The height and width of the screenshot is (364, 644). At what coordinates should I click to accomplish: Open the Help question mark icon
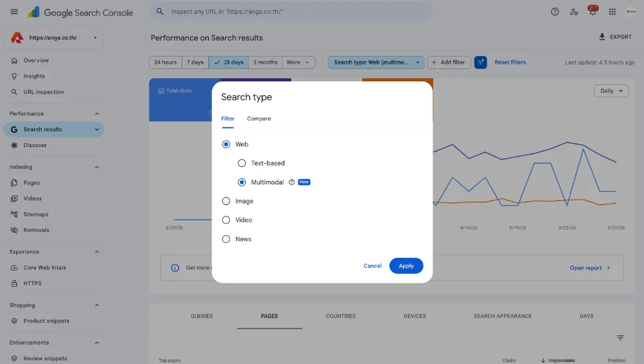click(x=555, y=12)
